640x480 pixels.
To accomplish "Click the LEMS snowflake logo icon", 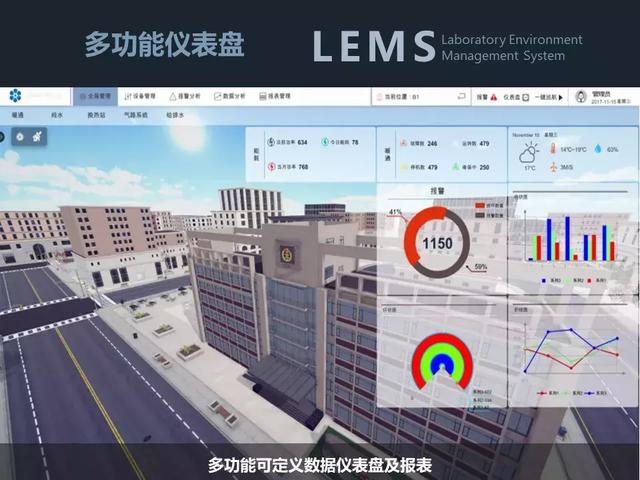I will pyautogui.click(x=14, y=97).
